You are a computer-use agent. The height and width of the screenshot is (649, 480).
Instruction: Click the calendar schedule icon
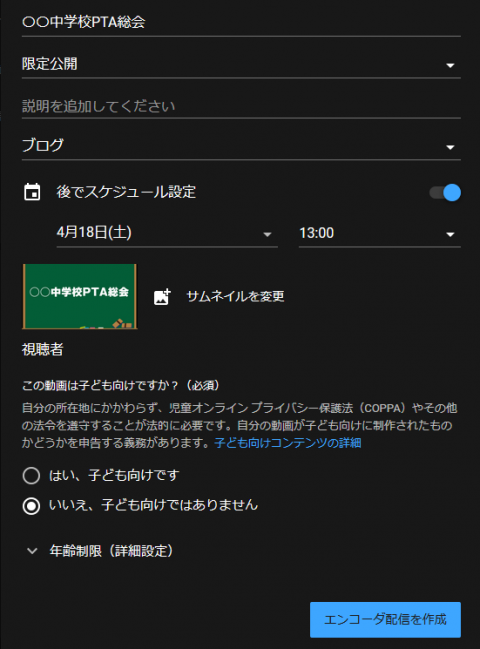tap(32, 192)
